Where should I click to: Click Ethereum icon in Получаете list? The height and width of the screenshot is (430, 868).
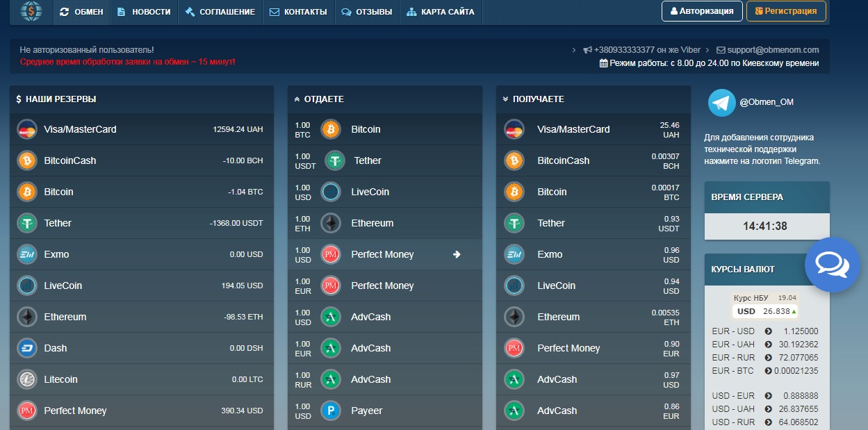coord(514,317)
